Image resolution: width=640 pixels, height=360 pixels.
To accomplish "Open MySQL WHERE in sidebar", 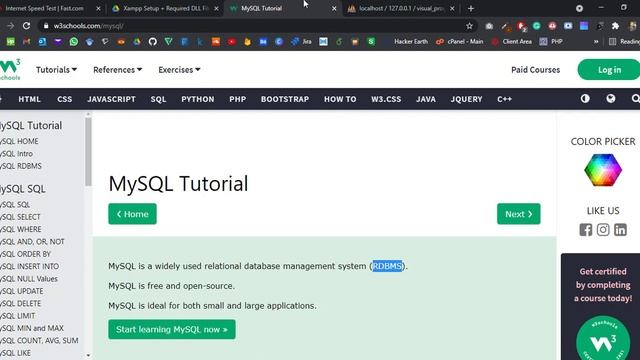I will coord(20,229).
